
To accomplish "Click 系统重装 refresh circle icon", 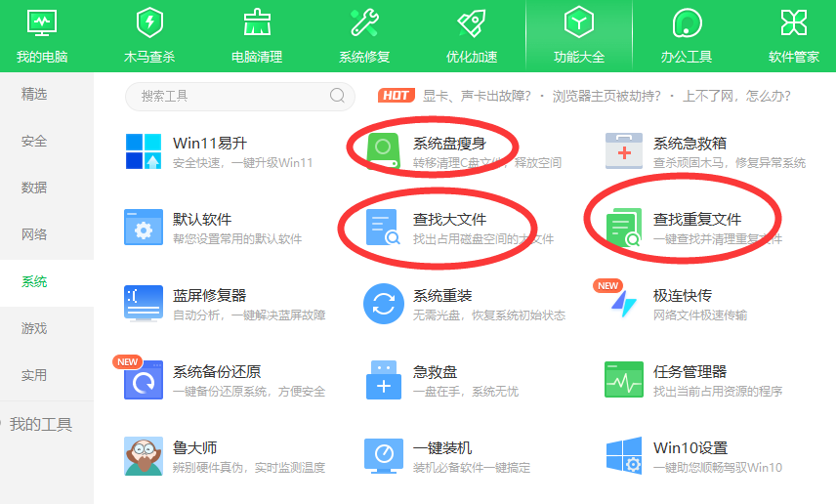I will pos(384,304).
